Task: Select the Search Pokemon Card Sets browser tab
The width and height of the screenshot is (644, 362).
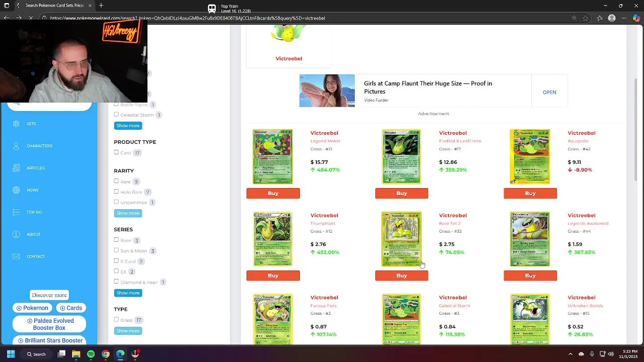Action: click(x=54, y=6)
